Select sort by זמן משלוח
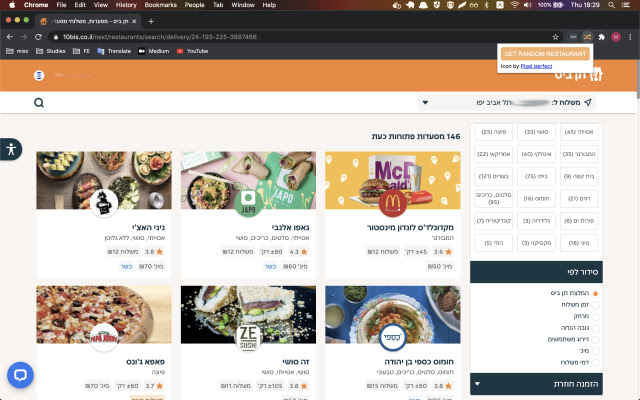The image size is (640, 400). [x=596, y=305]
